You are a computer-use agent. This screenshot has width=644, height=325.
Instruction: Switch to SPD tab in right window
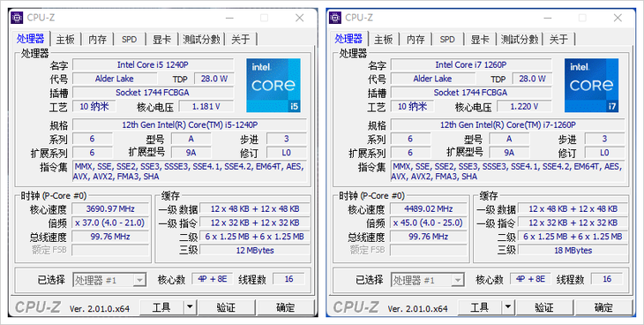pos(447,39)
